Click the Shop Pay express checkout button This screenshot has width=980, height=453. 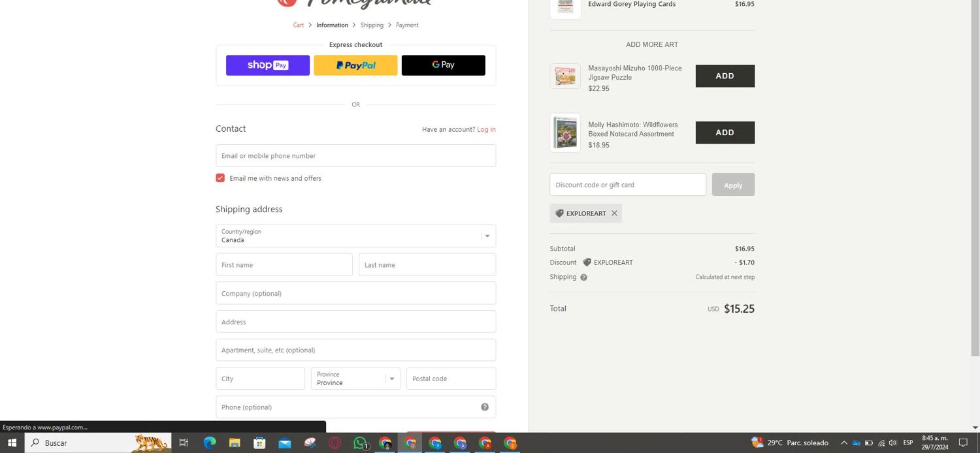pos(267,65)
